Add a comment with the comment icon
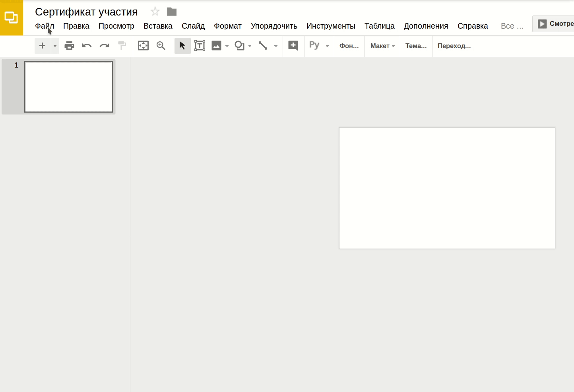Viewport: 574px width, 392px height. [x=293, y=46]
